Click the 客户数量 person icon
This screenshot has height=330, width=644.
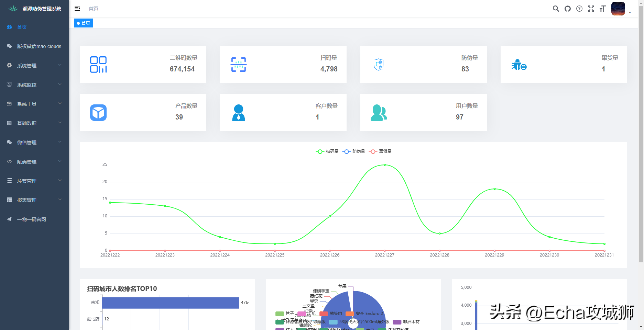[x=239, y=113]
